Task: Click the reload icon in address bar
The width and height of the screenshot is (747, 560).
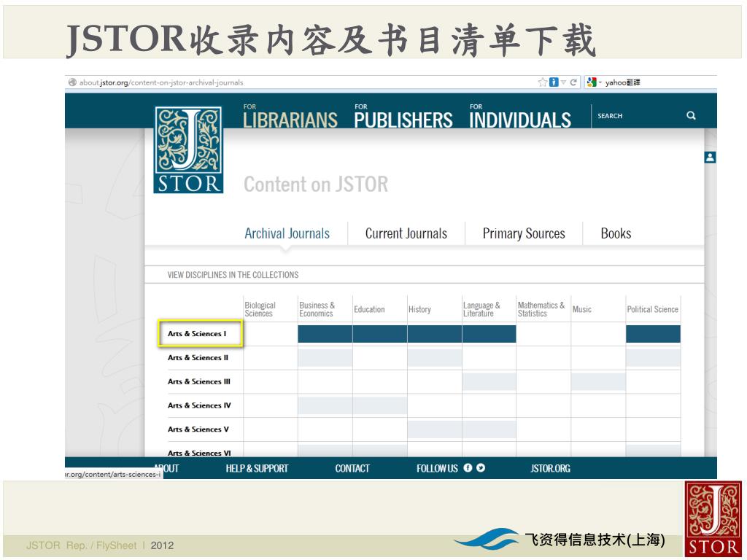Action: (573, 82)
